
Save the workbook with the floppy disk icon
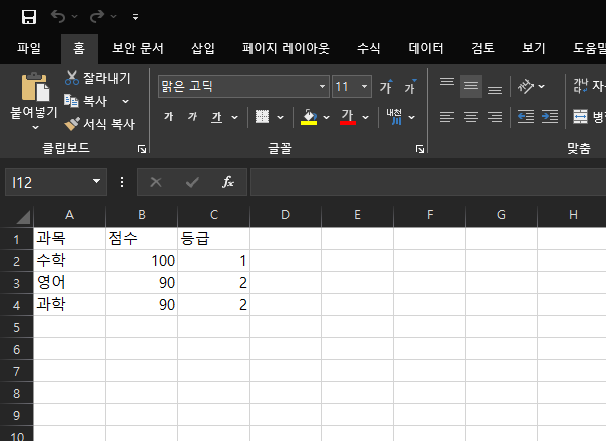(x=29, y=17)
